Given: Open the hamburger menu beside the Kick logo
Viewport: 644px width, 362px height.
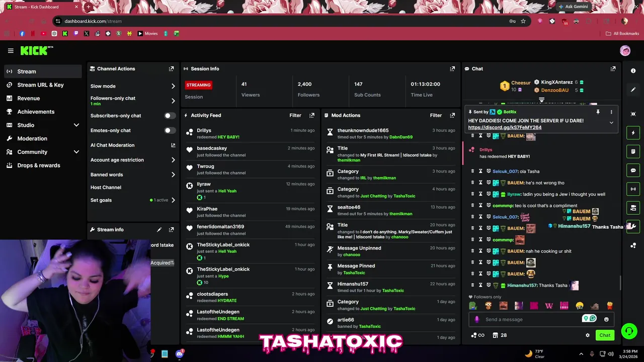Looking at the screenshot, I should (11, 51).
